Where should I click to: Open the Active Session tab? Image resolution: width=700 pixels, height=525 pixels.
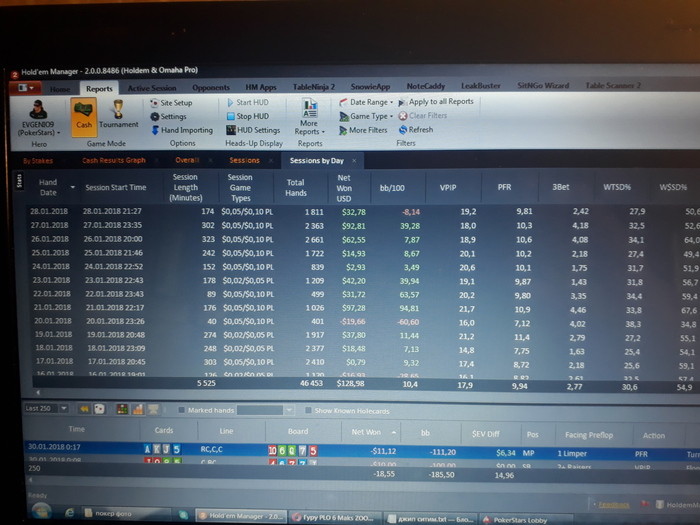click(152, 88)
